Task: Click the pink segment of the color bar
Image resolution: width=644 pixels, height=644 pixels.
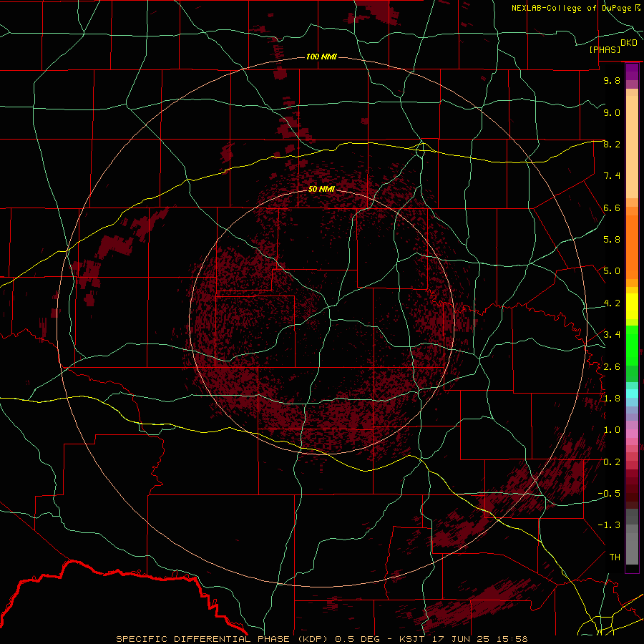Action: (632, 434)
